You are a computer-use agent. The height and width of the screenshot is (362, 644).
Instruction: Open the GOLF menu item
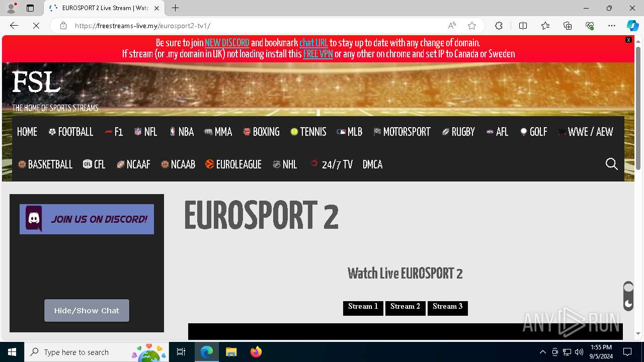pos(533,132)
